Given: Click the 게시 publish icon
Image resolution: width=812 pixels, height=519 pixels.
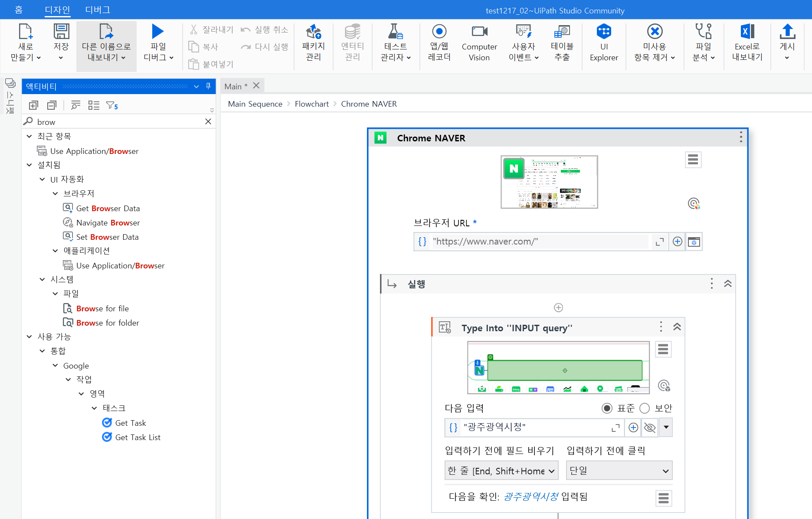Looking at the screenshot, I should (787, 32).
